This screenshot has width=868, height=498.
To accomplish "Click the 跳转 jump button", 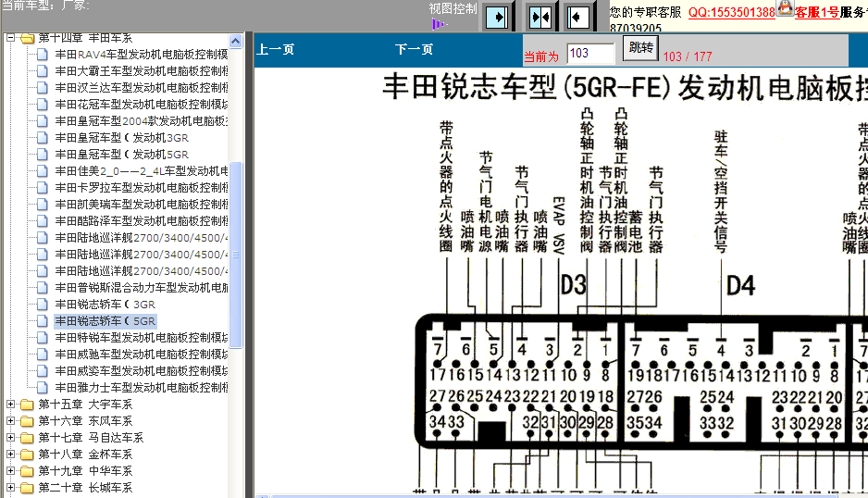I will point(640,47).
